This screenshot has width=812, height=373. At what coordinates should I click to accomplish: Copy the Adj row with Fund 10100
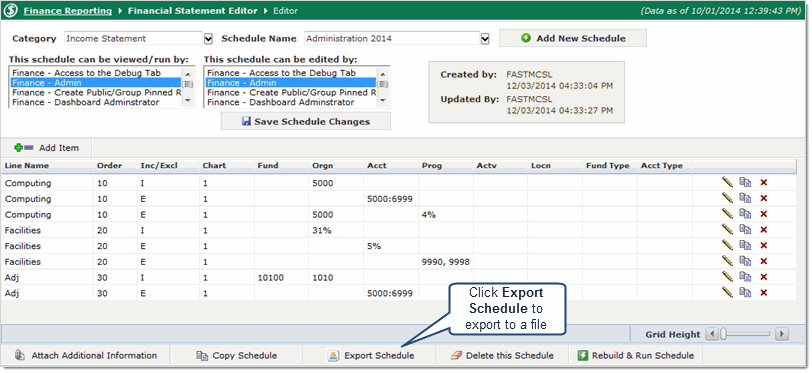[745, 277]
